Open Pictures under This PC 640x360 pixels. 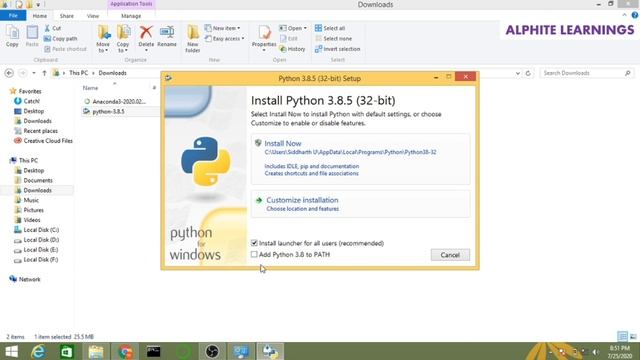33,210
